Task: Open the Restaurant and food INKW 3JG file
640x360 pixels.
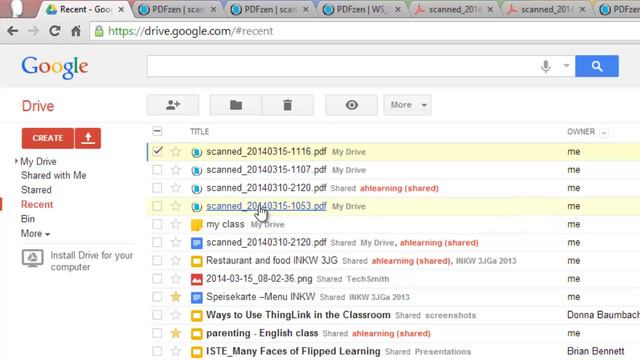Action: [x=272, y=260]
